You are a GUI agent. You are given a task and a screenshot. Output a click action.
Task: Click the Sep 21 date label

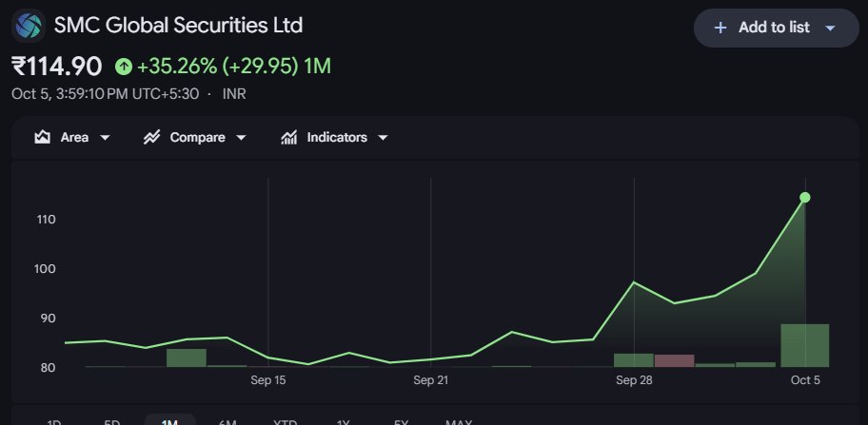pos(431,380)
